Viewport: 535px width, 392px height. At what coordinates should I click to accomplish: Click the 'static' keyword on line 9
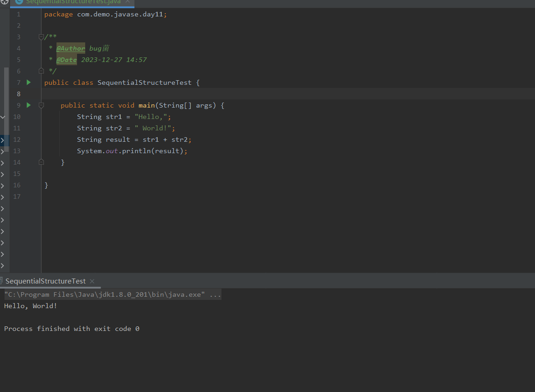101,105
